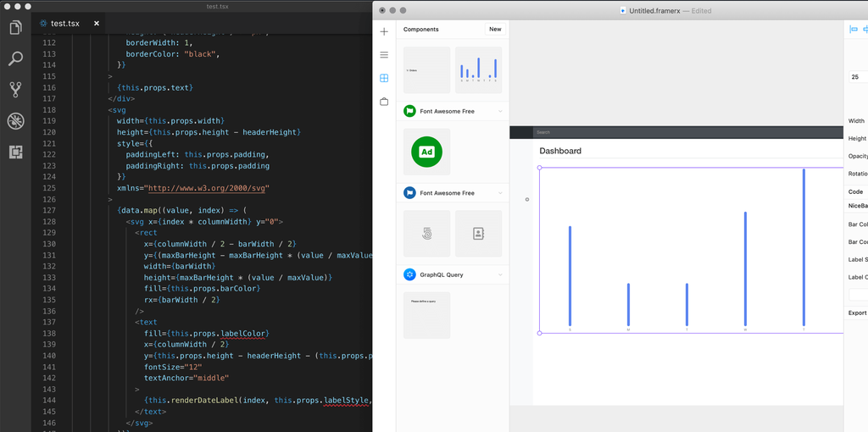Click the Search field in dashboard header

(x=688, y=132)
